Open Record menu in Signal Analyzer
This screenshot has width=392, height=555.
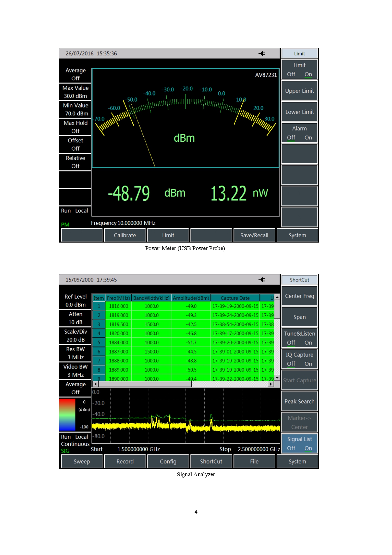click(125, 461)
